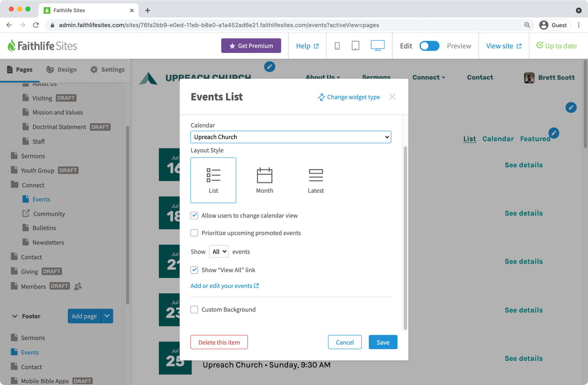Click the pencil edit icon near Featured
This screenshot has height=385, width=588.
click(554, 133)
